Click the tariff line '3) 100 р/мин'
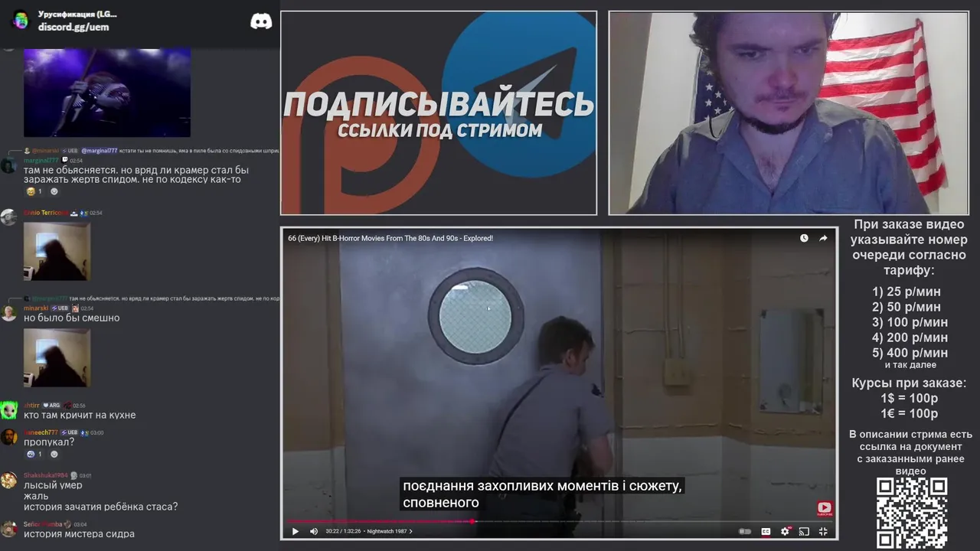980x551 pixels. [910, 322]
